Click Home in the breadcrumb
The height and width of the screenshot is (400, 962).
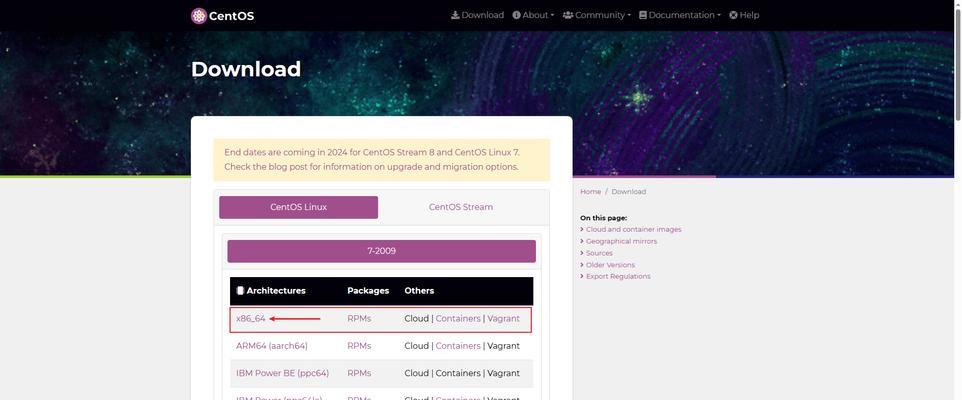(x=591, y=192)
